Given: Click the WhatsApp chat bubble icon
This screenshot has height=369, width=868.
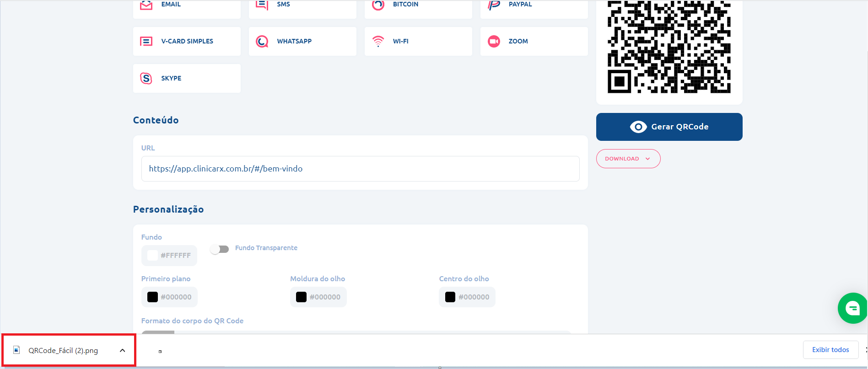Looking at the screenshot, I should pos(262,42).
